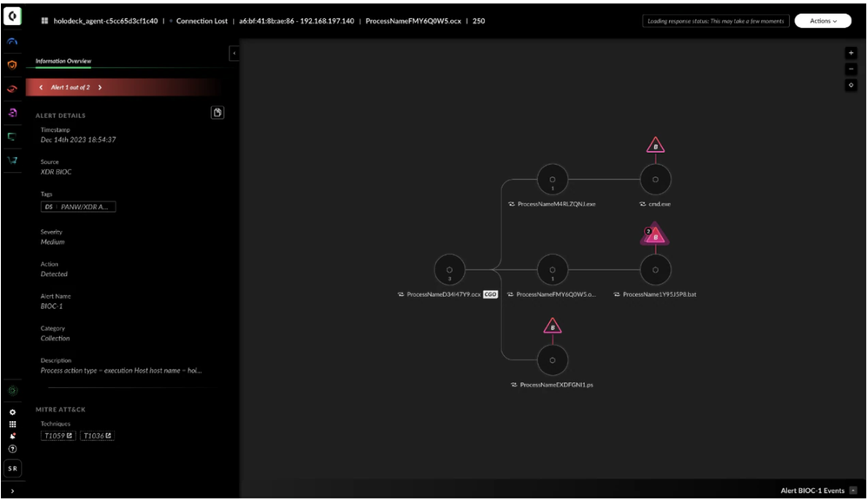Zoom in the causality graph with plus

tap(851, 53)
